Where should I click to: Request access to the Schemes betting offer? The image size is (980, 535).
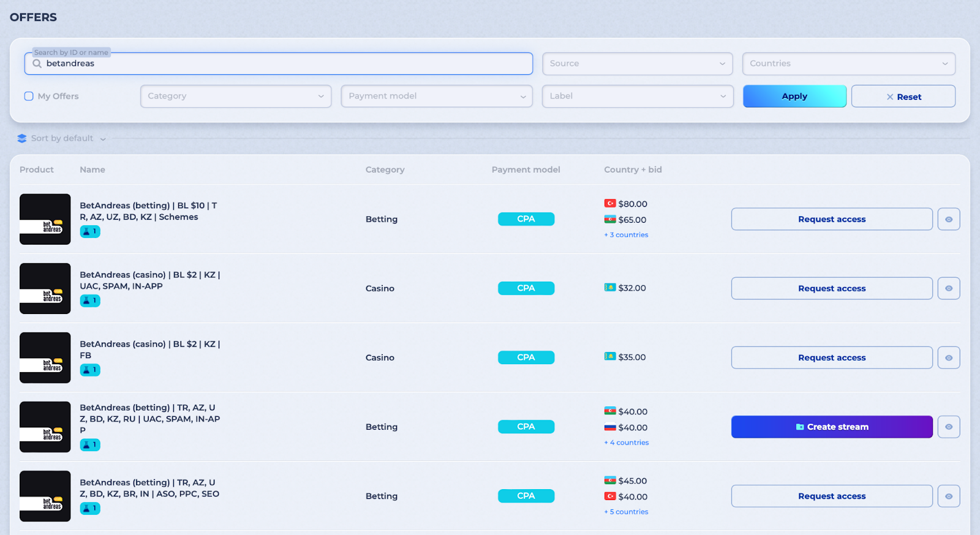point(832,219)
